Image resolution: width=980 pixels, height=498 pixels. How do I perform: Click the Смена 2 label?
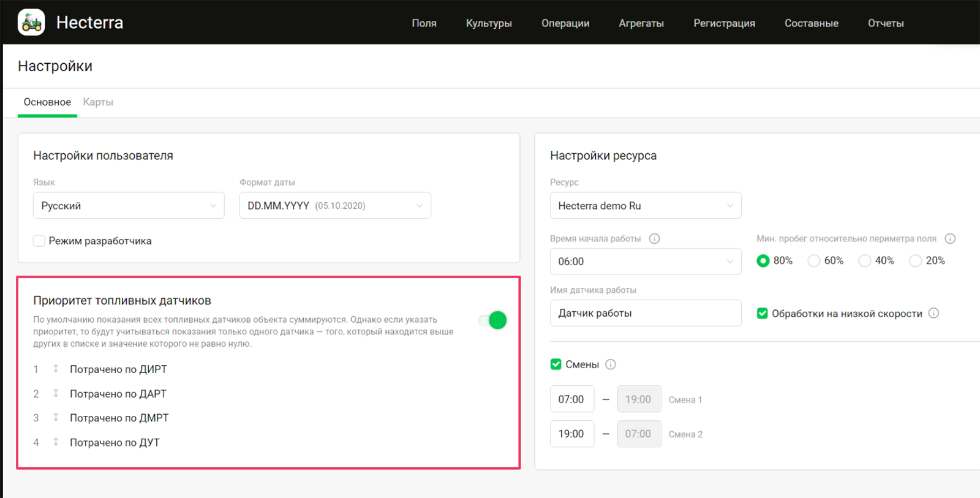tap(685, 434)
